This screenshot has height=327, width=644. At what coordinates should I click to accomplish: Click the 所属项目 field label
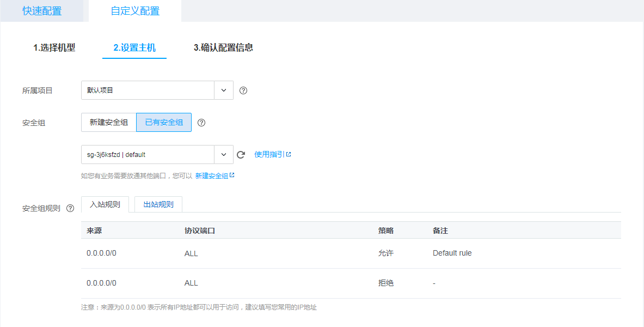click(x=38, y=90)
